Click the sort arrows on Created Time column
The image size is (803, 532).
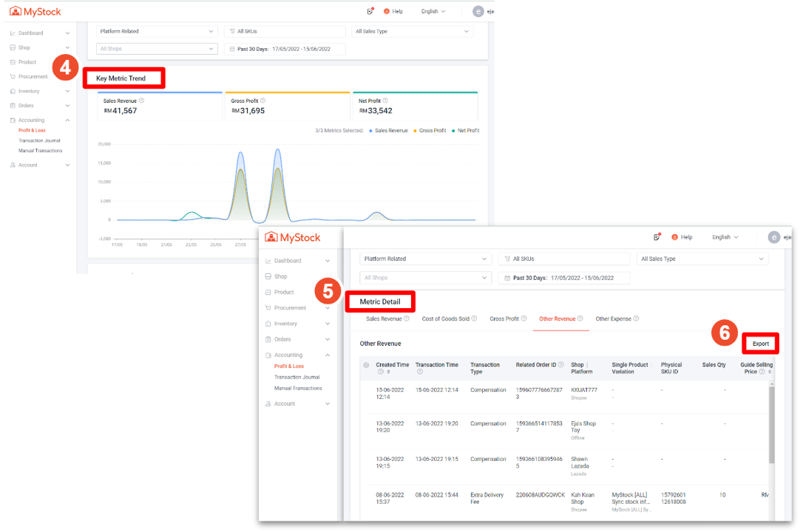(x=388, y=372)
